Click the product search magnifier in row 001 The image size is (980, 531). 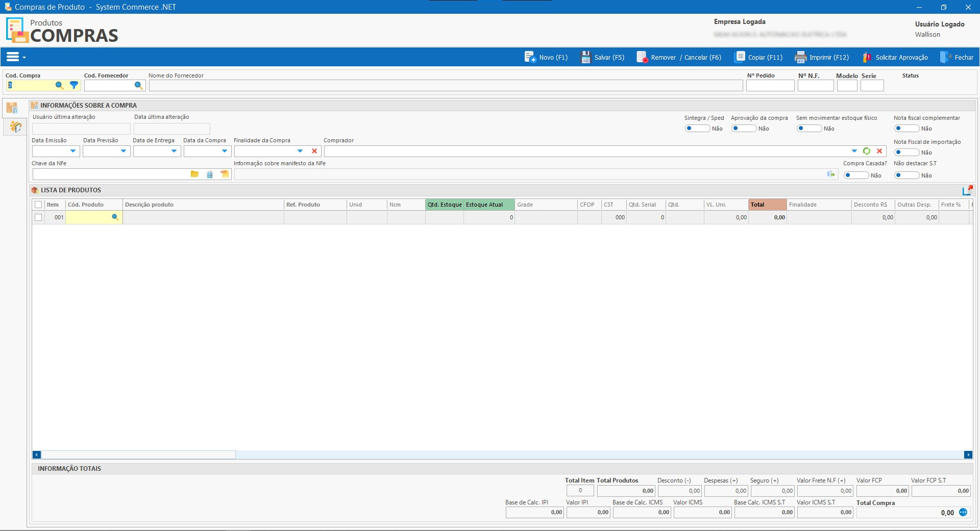(115, 217)
